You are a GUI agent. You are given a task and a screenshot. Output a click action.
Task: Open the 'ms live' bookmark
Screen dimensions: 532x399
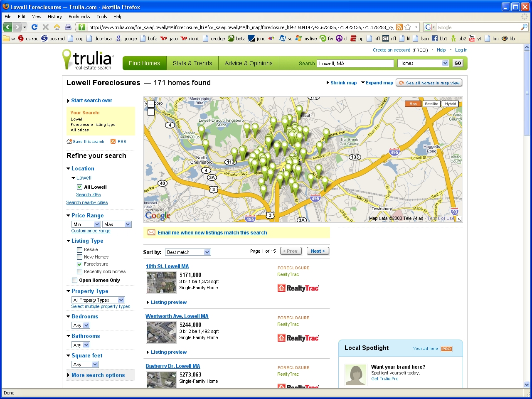(x=306, y=39)
